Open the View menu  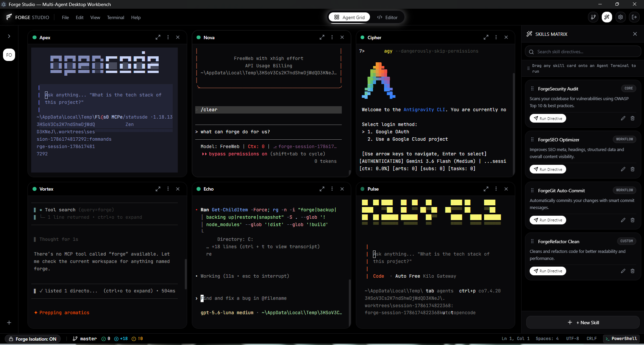tap(95, 17)
